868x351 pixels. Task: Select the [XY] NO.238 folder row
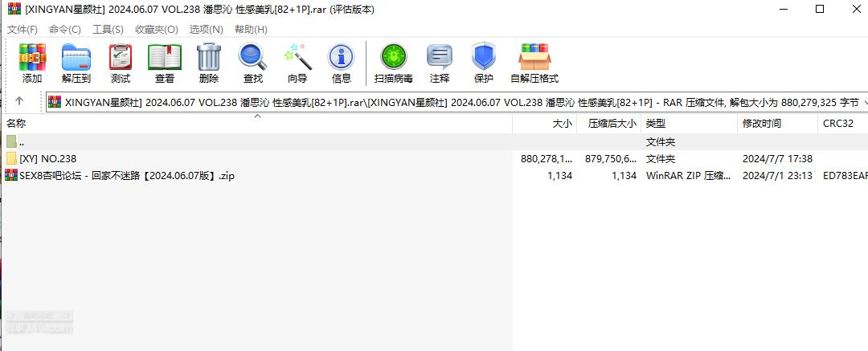click(434, 159)
